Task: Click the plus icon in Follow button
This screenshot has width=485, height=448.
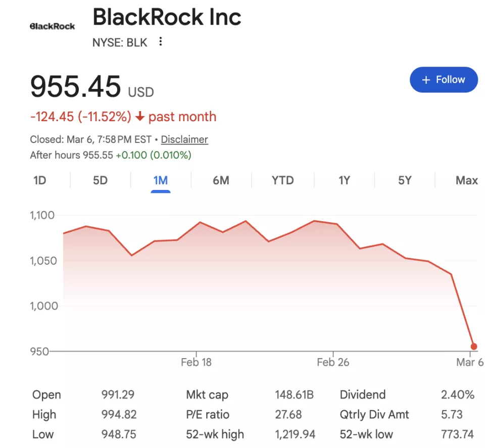Action: (x=426, y=80)
